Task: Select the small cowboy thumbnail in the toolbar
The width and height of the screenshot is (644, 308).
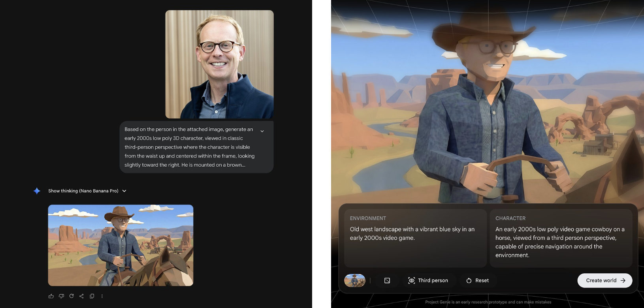Action: point(354,280)
